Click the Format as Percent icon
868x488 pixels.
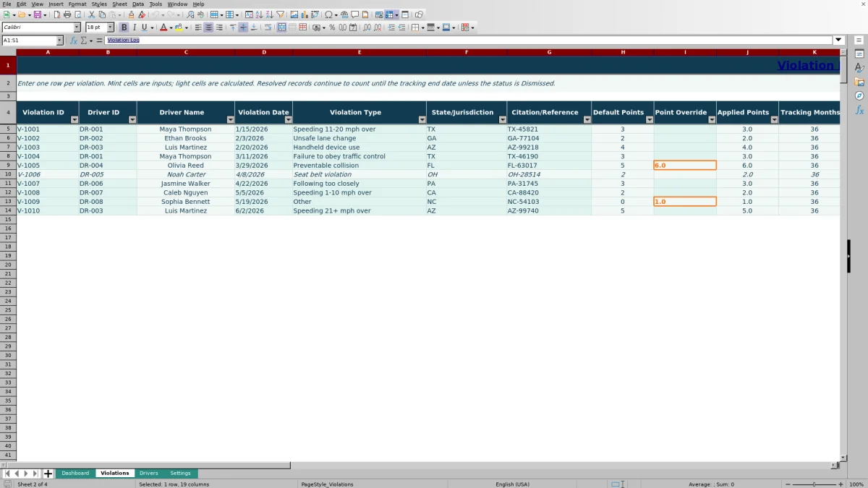[x=332, y=27]
